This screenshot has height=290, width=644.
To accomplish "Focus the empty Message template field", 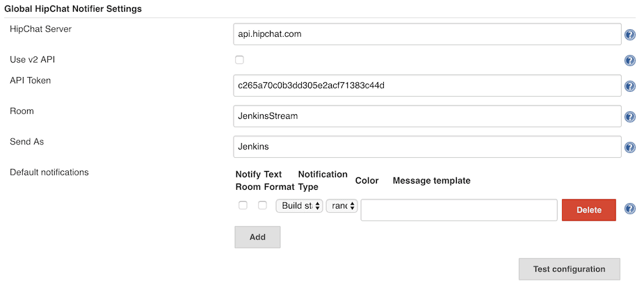I will coord(459,210).
